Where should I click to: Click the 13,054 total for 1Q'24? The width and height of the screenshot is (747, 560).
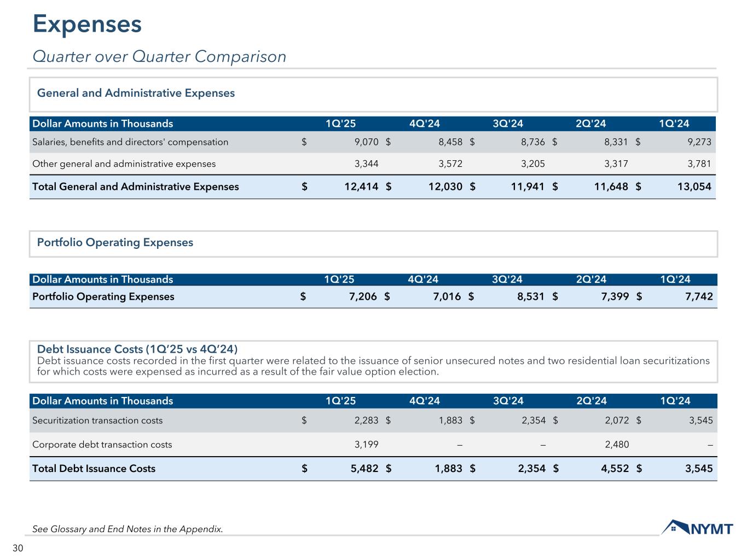click(693, 186)
